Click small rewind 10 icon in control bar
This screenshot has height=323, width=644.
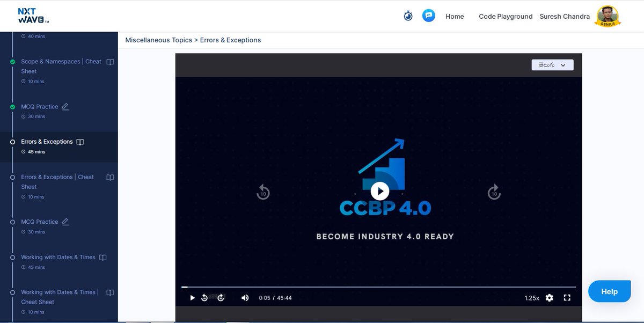pyautogui.click(x=204, y=298)
